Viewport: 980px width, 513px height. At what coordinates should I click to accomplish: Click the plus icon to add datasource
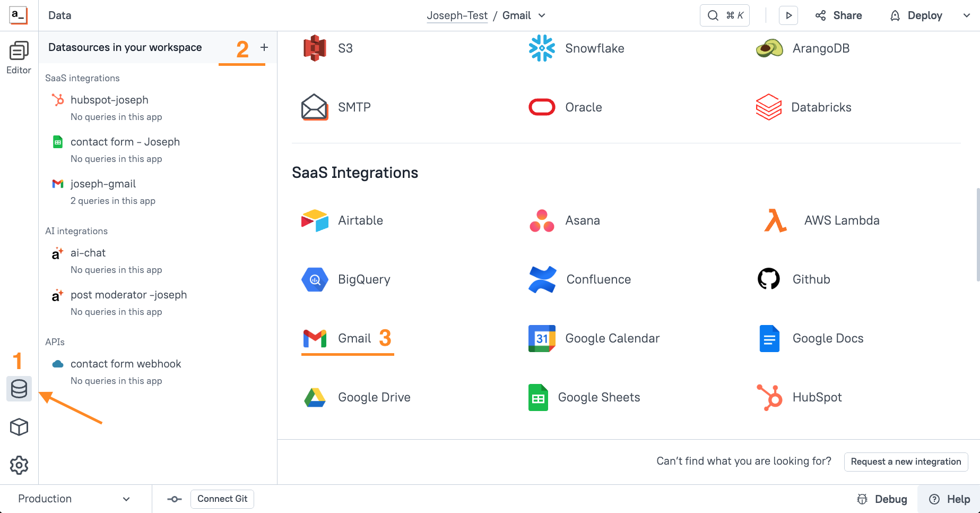(x=264, y=47)
